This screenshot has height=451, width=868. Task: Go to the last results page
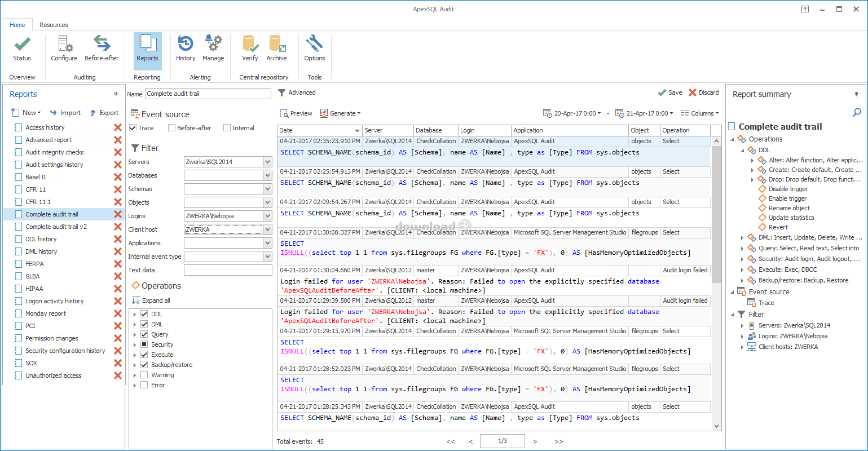[558, 441]
